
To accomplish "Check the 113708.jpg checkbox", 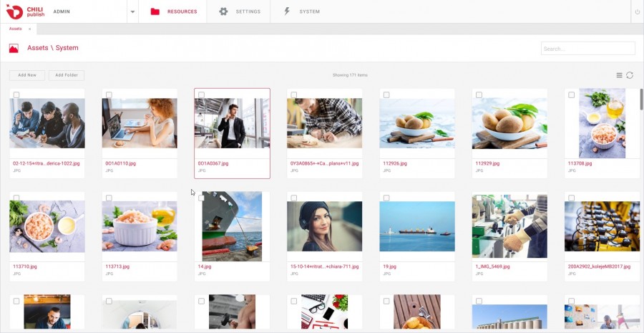I will point(571,95).
